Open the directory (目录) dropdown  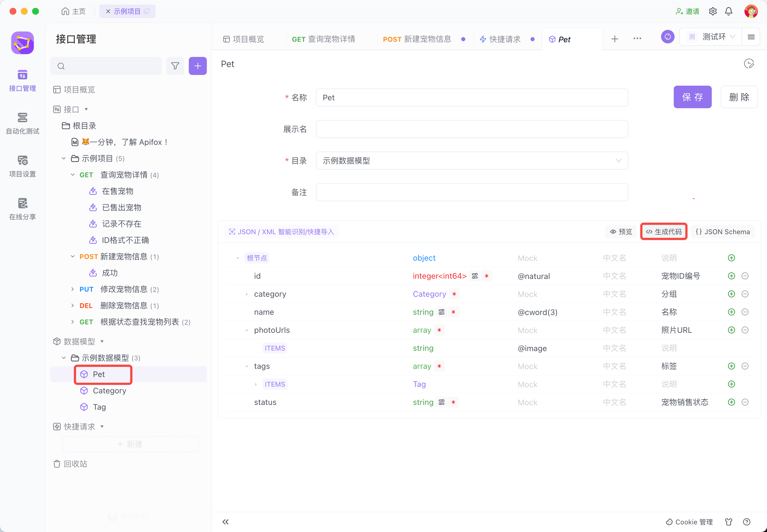[x=472, y=161]
